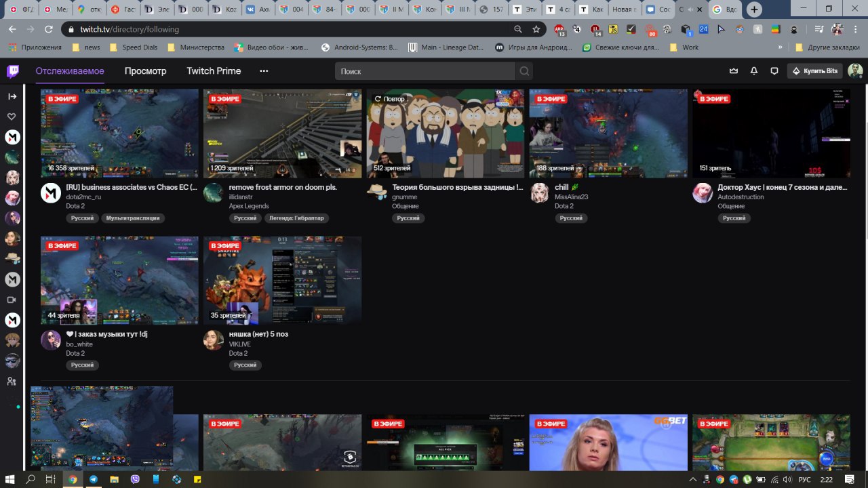The image size is (868, 488).
Task: Open the Work bookmarks folder
Action: coord(684,47)
